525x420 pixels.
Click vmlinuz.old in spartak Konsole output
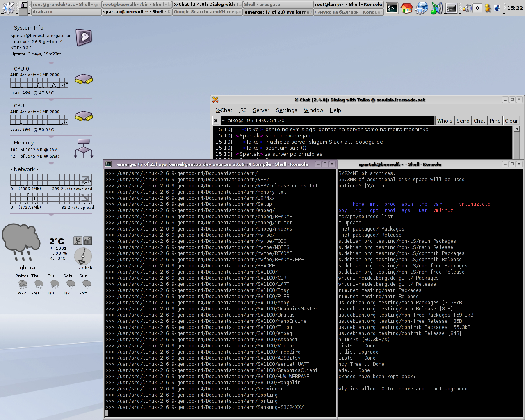(x=475, y=204)
